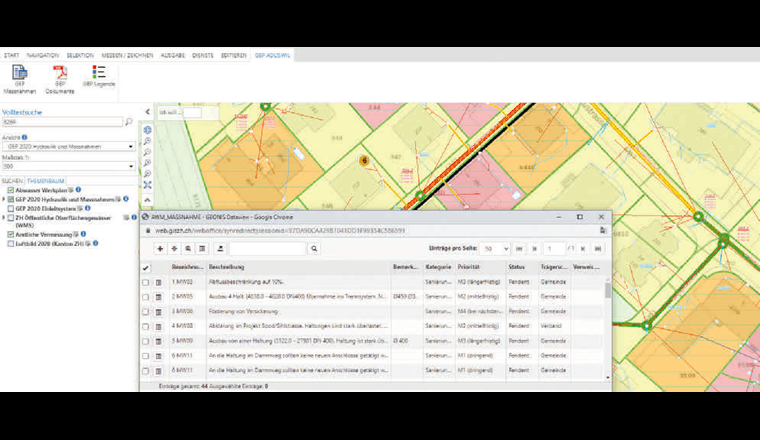Click the zoom-to-selection button in Dataview toolbar
760x440 pixels.
[x=188, y=249]
